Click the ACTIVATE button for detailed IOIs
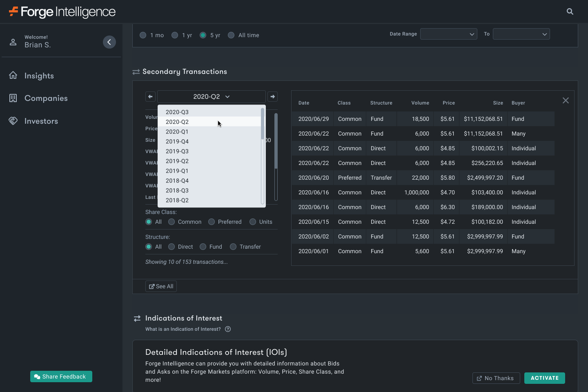This screenshot has width=588, height=392. [x=545, y=378]
